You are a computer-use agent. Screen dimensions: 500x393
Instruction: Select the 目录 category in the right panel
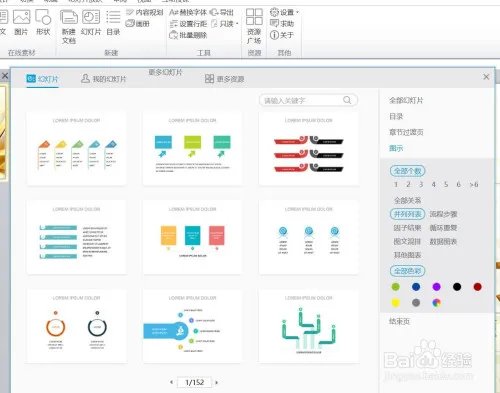click(x=396, y=116)
